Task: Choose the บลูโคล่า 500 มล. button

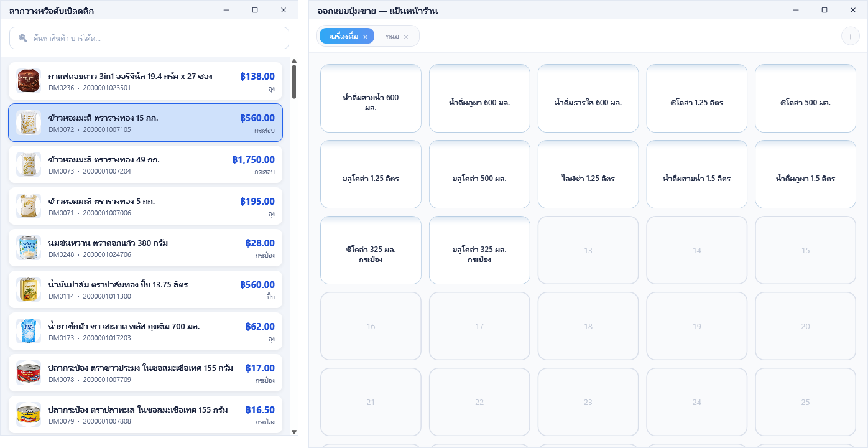Action: tap(479, 174)
